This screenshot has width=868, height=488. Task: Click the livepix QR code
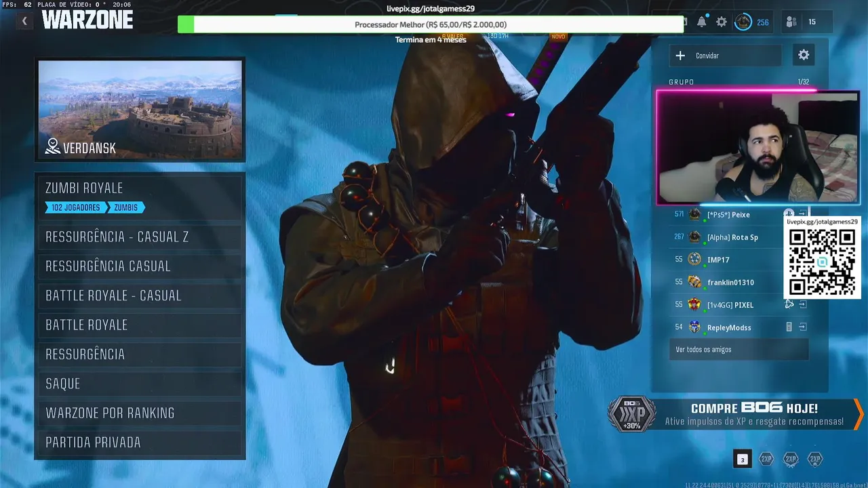pos(822,261)
